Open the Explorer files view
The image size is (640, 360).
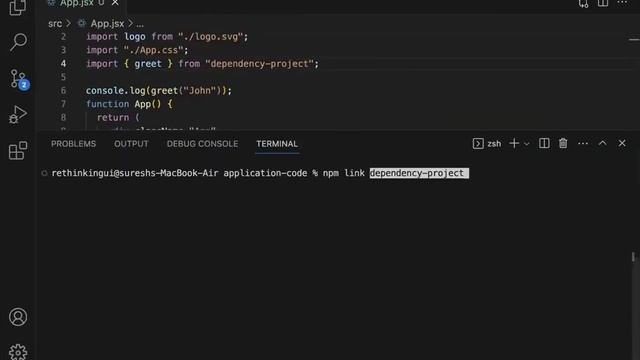18,7
